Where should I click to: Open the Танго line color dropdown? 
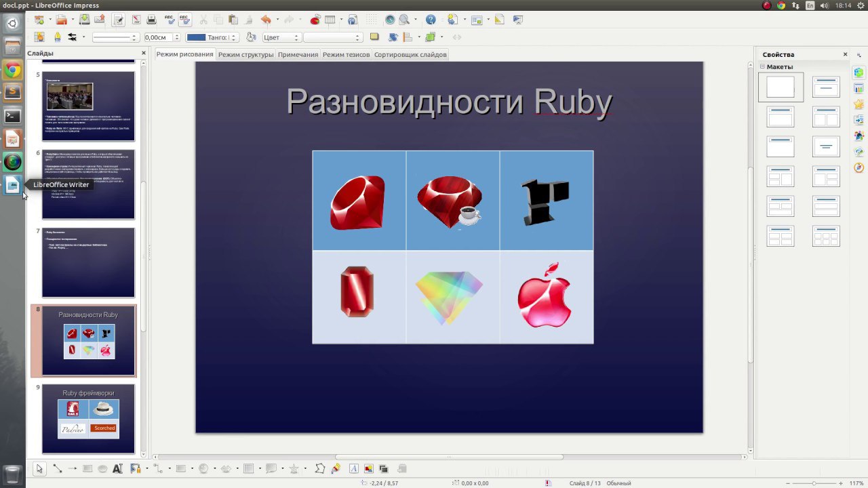click(213, 37)
